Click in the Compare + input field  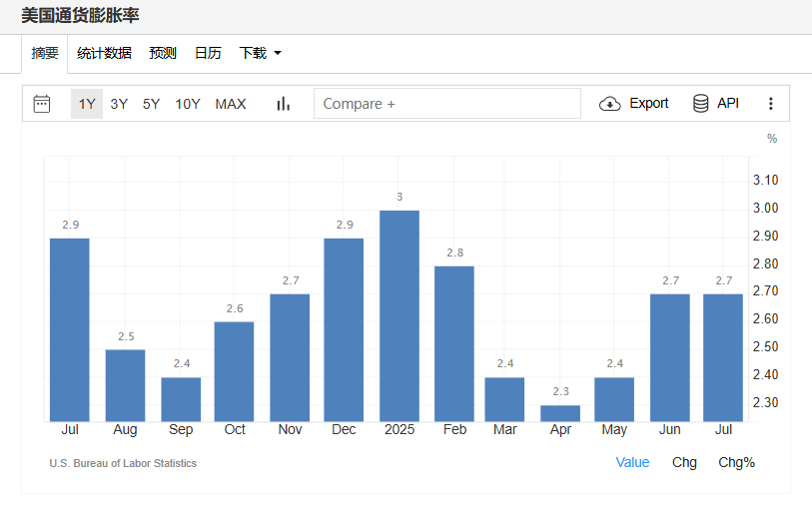[446, 104]
